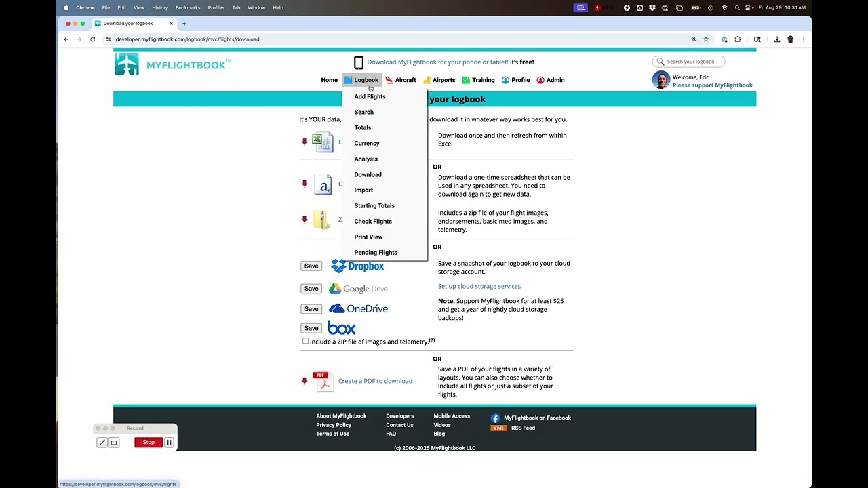The height and width of the screenshot is (488, 868).
Task: Open Pending Flights from Logbook menu
Action: coord(376,252)
